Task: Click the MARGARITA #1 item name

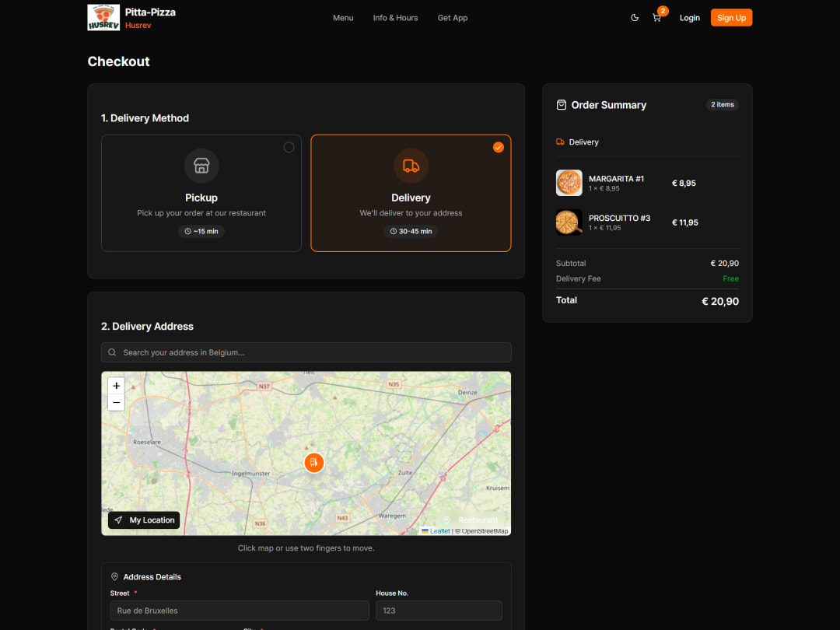Action: [616, 179]
